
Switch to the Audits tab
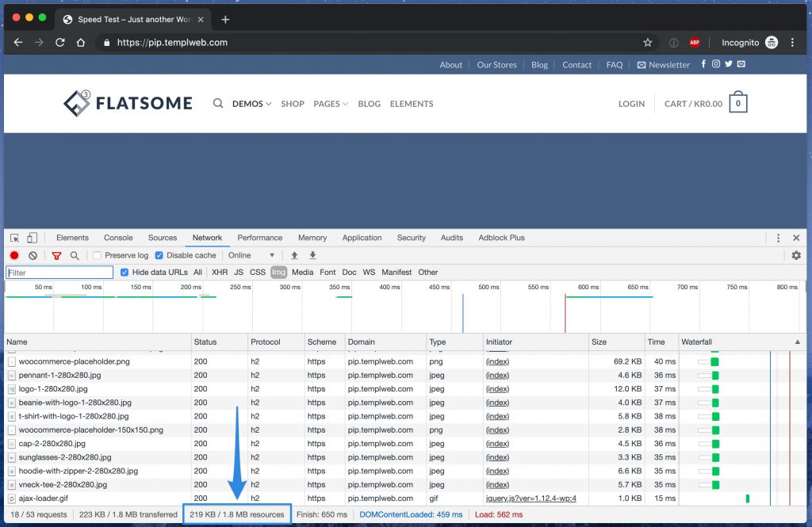[x=451, y=238]
